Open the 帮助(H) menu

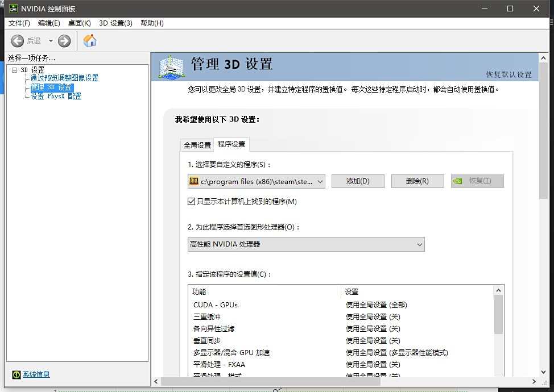pyautogui.click(x=152, y=23)
